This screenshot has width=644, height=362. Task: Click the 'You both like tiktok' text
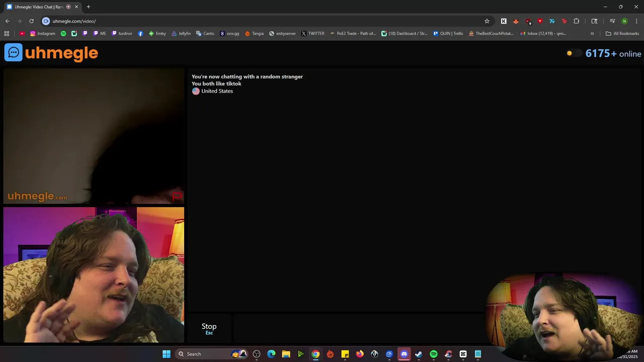pos(216,84)
